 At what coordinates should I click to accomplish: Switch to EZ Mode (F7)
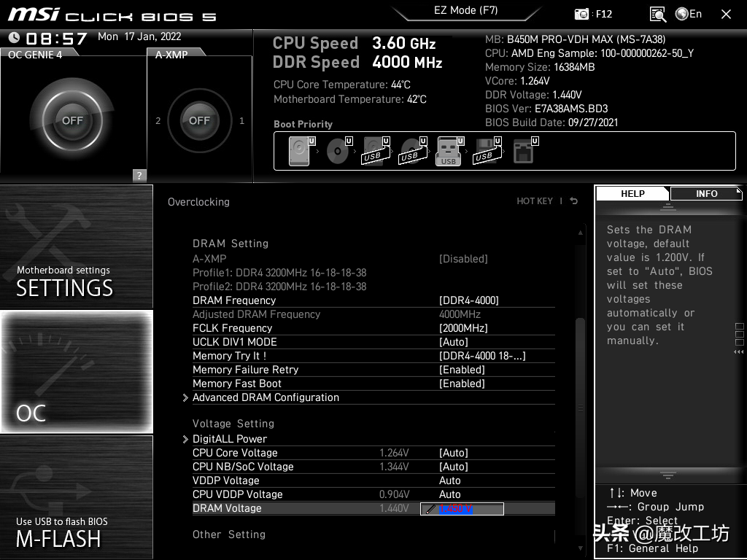pos(466,10)
